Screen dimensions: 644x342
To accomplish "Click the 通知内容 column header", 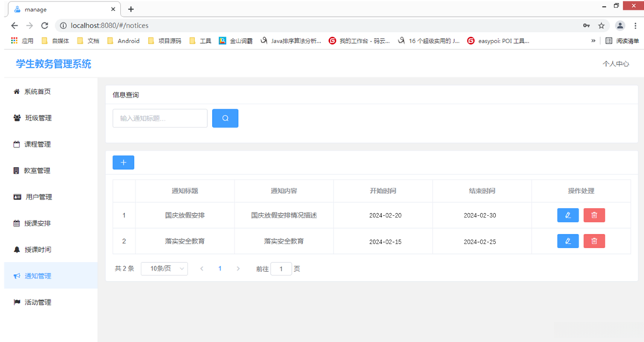I will point(284,191).
